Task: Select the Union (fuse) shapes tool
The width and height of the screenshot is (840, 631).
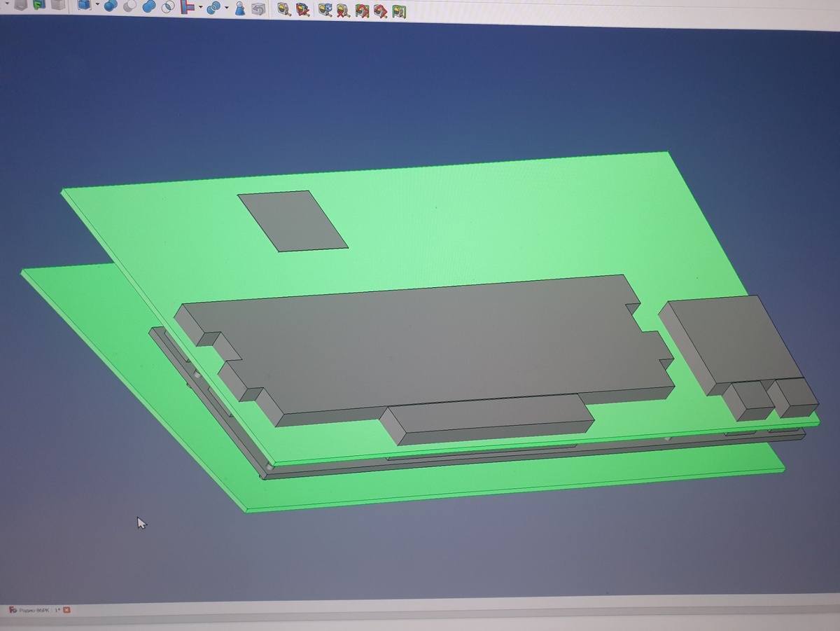Action: 149,7
